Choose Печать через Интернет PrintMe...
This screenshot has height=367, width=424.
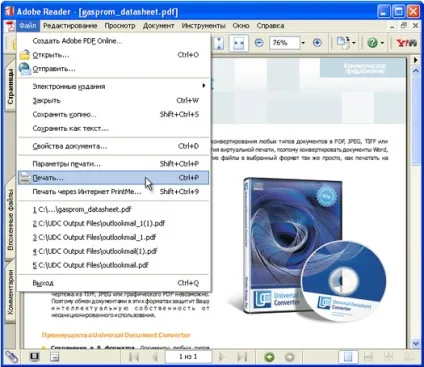(113, 192)
